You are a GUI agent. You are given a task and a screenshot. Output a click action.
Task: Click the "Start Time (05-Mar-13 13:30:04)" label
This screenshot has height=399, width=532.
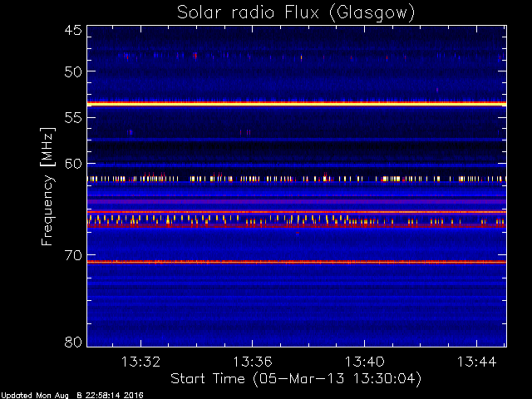pyautogui.click(x=296, y=379)
